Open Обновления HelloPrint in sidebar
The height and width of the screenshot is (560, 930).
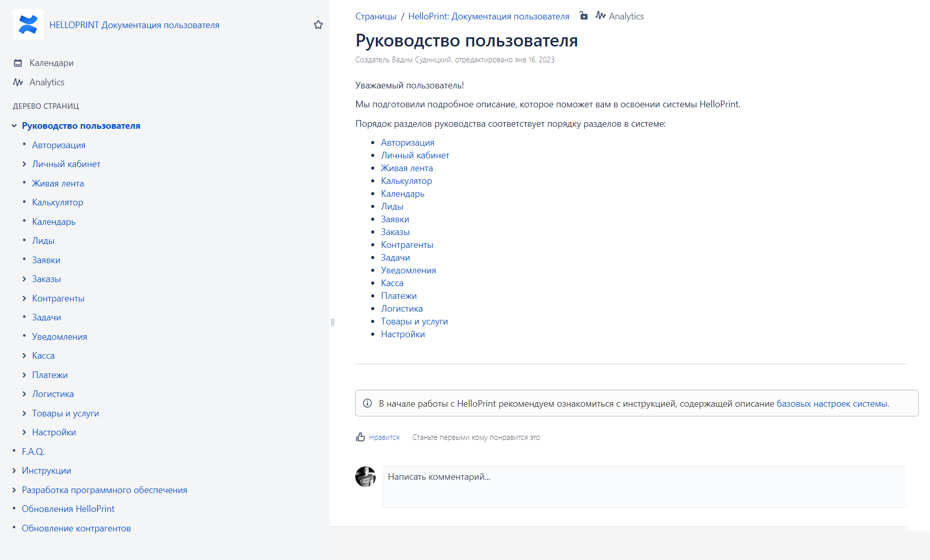tap(68, 509)
